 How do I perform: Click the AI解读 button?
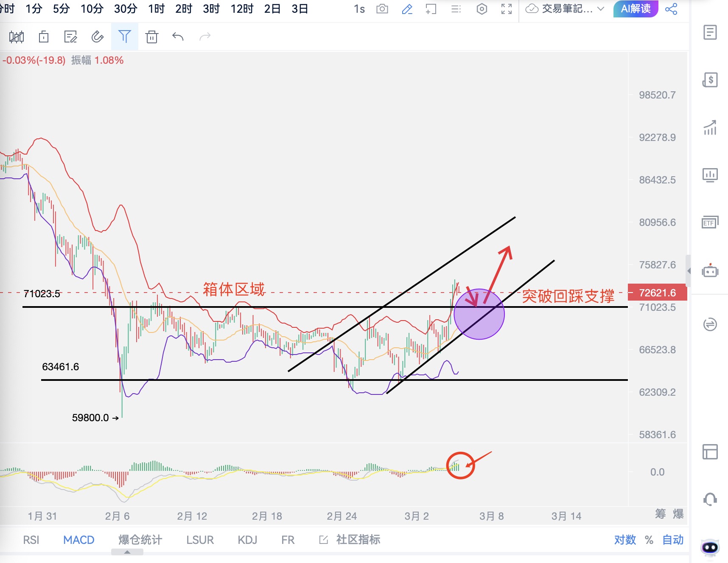pos(635,9)
